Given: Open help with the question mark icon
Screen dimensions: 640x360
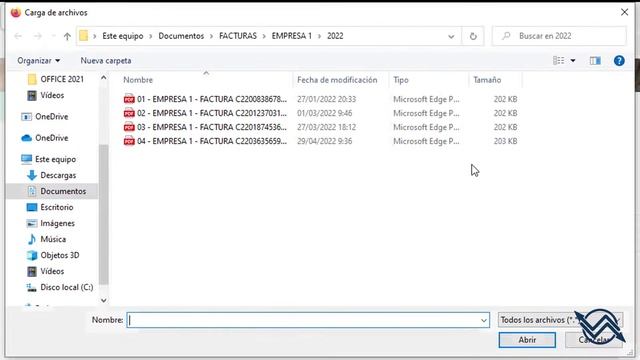Looking at the screenshot, I should coord(619,61).
